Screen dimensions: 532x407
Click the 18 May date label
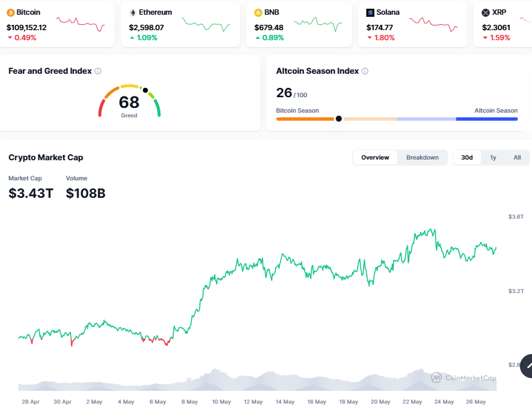(x=348, y=402)
